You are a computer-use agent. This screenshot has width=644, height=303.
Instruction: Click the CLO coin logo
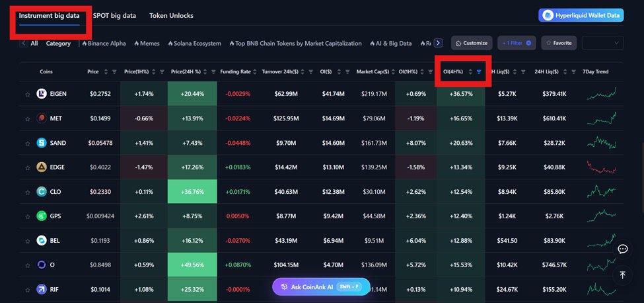click(x=42, y=192)
